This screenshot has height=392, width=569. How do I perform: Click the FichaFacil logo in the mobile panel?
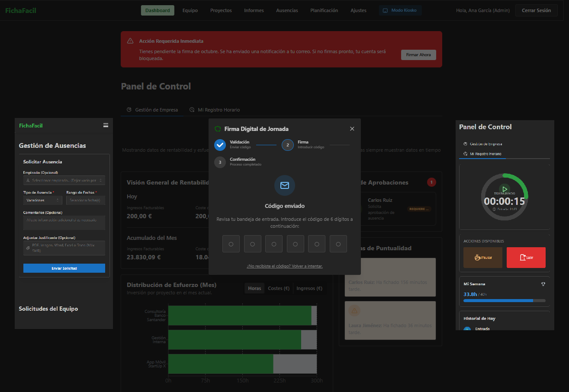31,126
